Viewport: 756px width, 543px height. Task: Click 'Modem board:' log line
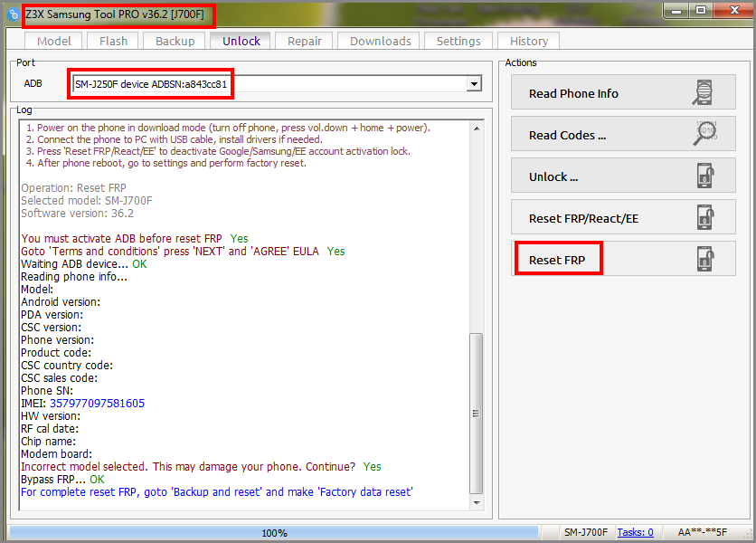tap(56, 453)
